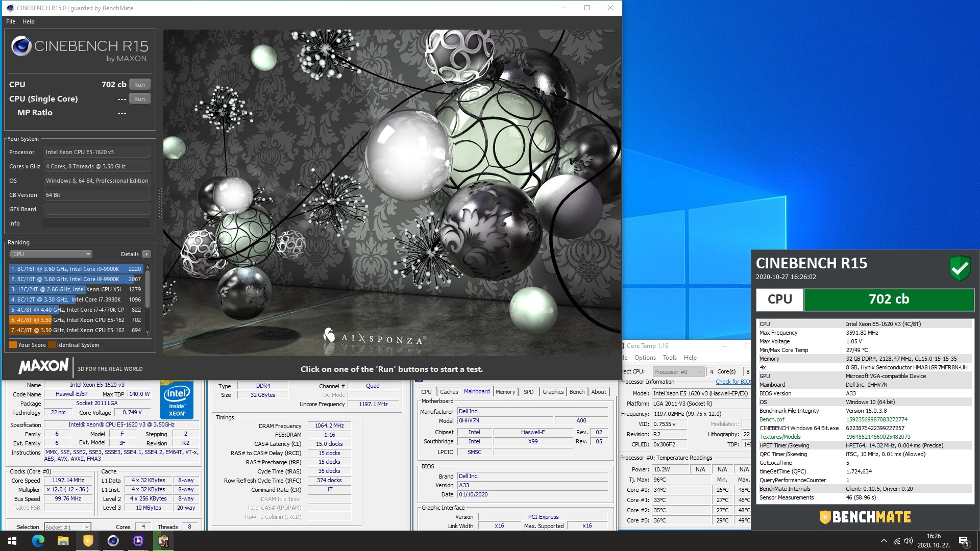This screenshot has height=551, width=980.
Task: Click BenchMate green verified shield icon
Action: pos(960,268)
